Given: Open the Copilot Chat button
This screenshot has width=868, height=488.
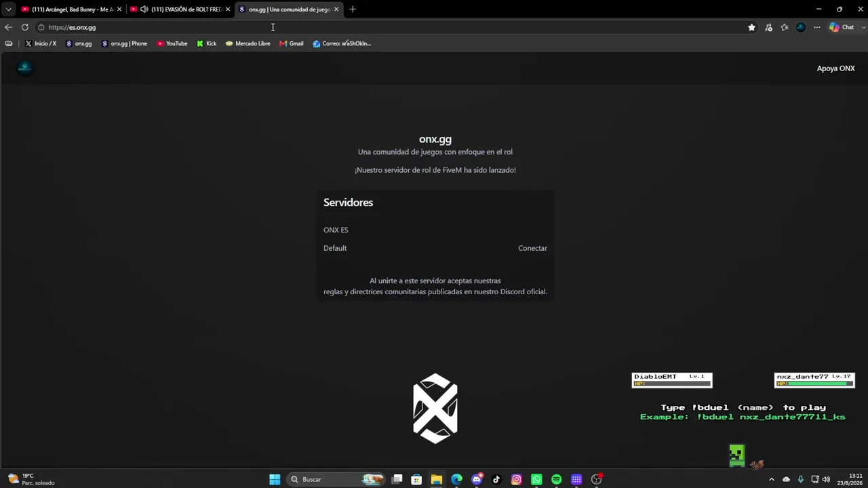Looking at the screenshot, I should click(x=841, y=27).
